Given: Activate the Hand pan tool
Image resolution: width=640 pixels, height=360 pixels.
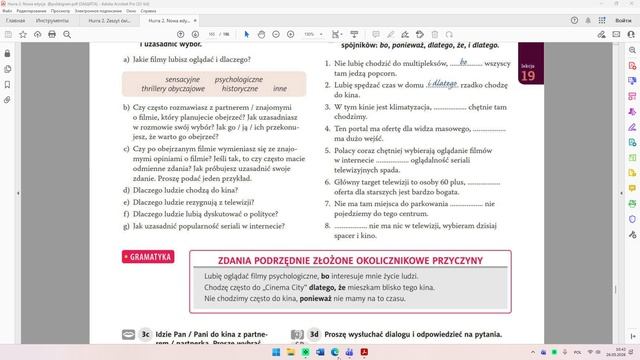Looking at the screenshot, I should pyautogui.click(x=261, y=35).
